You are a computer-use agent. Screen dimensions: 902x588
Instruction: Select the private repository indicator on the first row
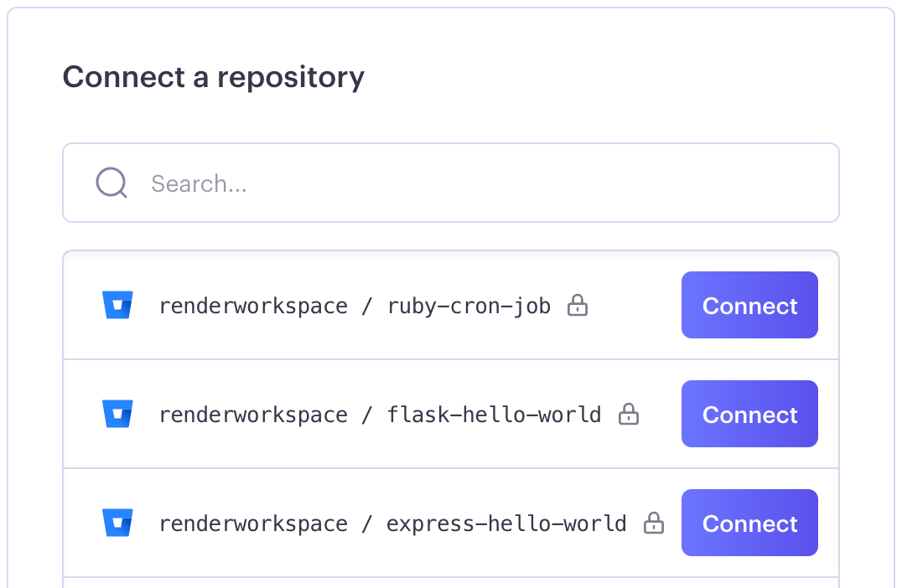coord(578,306)
